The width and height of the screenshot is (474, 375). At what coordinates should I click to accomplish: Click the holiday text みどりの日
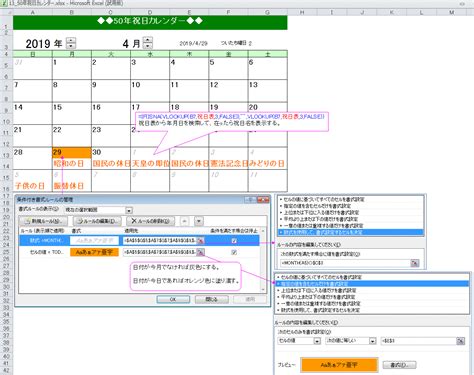(267, 164)
